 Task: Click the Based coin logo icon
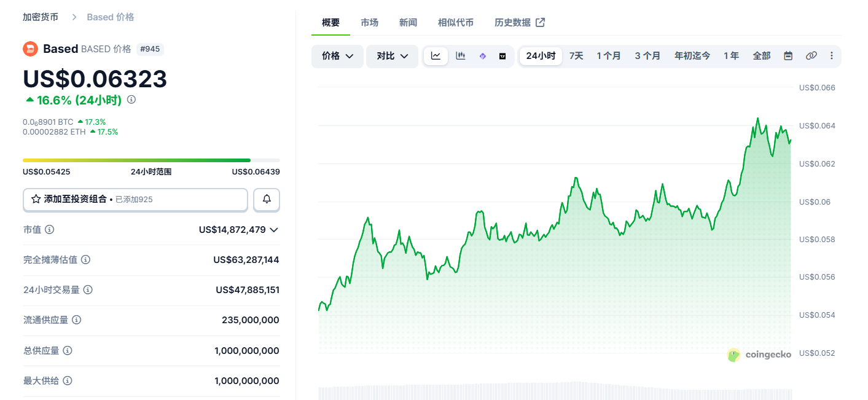click(x=30, y=49)
